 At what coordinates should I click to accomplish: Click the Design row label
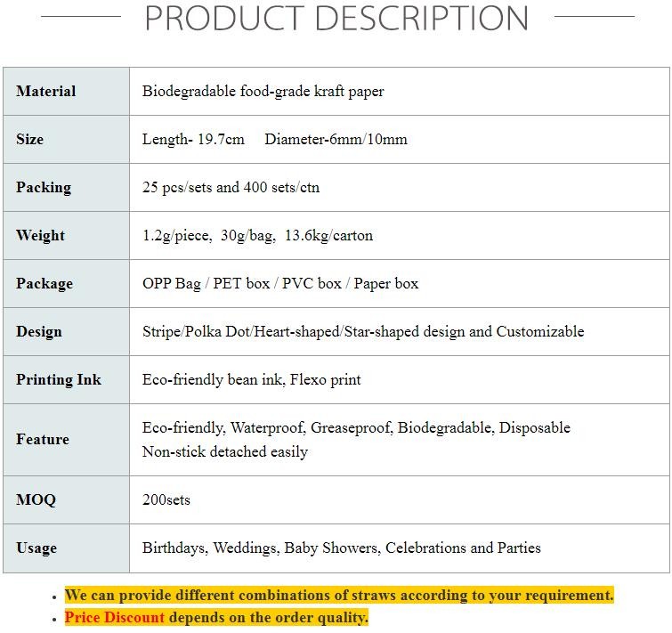(39, 331)
